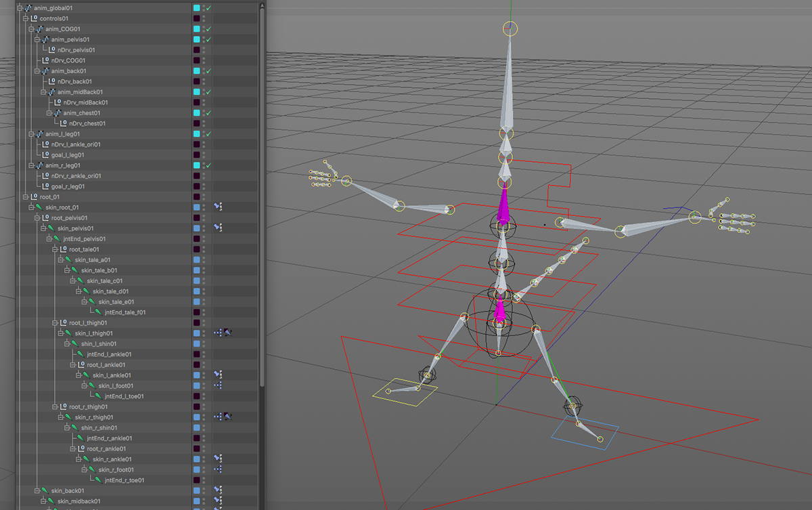The image size is (812, 510).
Task: Select jntEnd_l_toe01 in the tree
Action: pos(124,396)
